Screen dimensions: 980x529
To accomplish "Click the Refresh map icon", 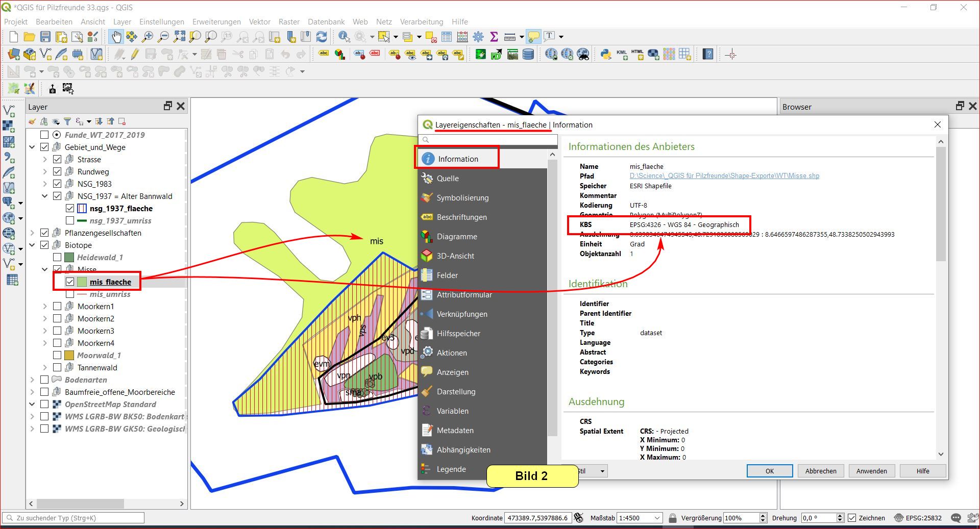I will pos(322,37).
